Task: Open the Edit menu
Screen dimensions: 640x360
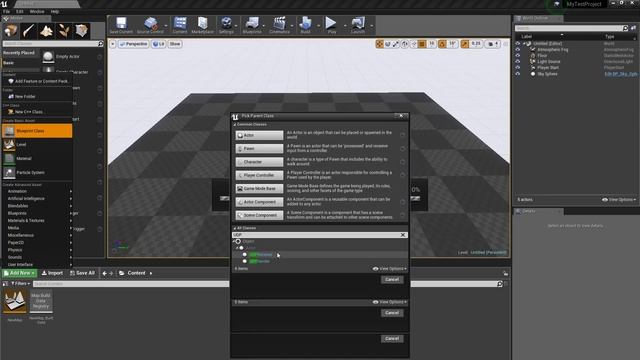Action: [x=19, y=11]
